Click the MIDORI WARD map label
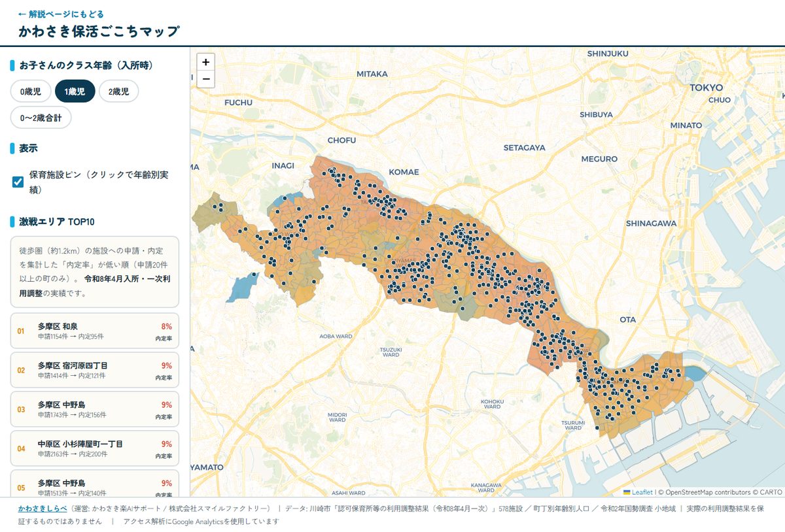 click(337, 416)
